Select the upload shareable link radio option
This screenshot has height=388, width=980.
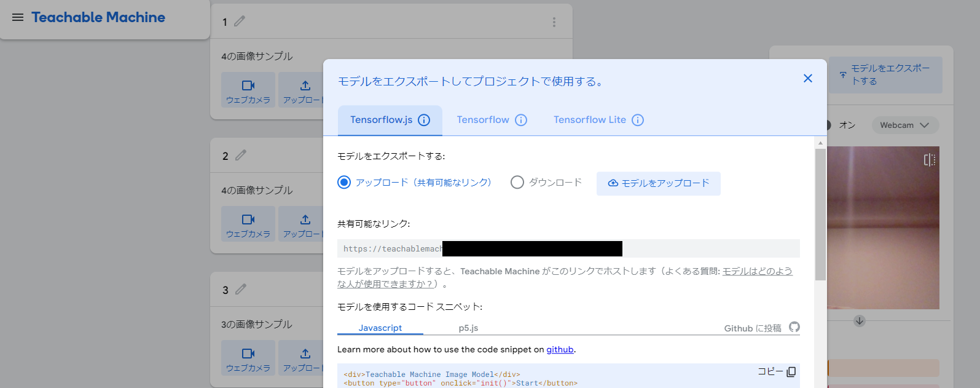point(344,182)
